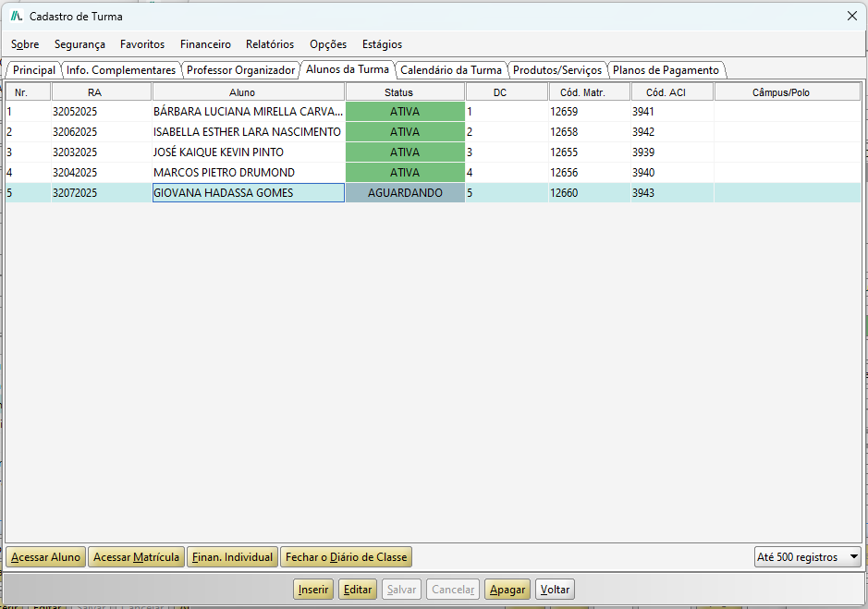Open the Financeiro menu
The width and height of the screenshot is (868, 609).
coord(205,44)
